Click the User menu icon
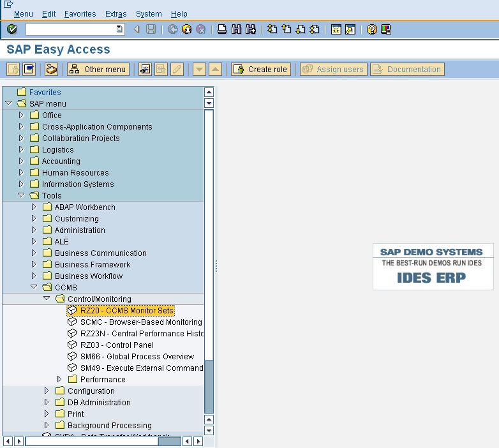The image size is (499, 448). (13, 69)
